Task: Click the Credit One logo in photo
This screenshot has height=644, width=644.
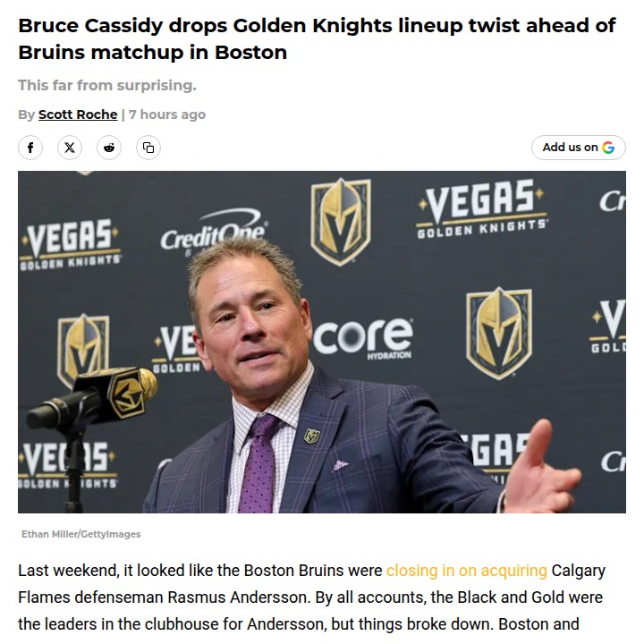Action: coord(212,234)
